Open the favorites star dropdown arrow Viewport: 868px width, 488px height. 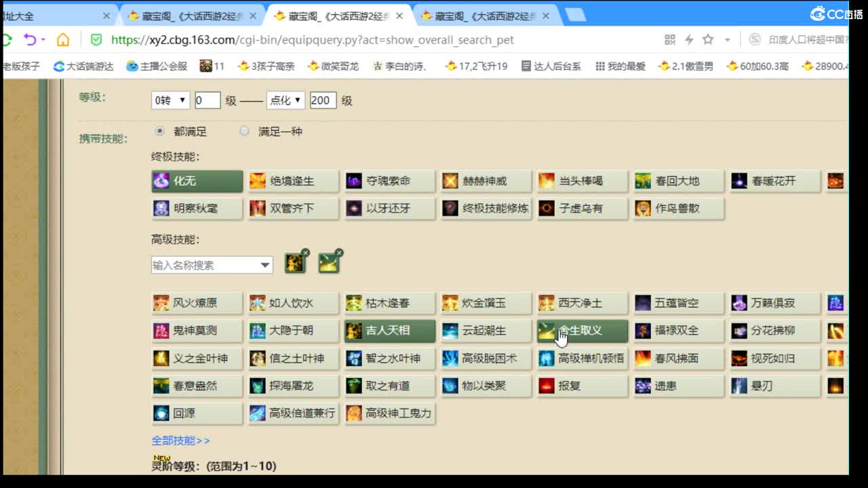pyautogui.click(x=728, y=40)
